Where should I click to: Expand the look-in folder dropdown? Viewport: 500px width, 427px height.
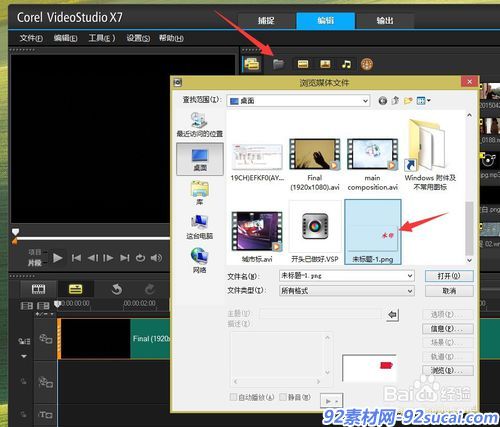click(x=366, y=101)
